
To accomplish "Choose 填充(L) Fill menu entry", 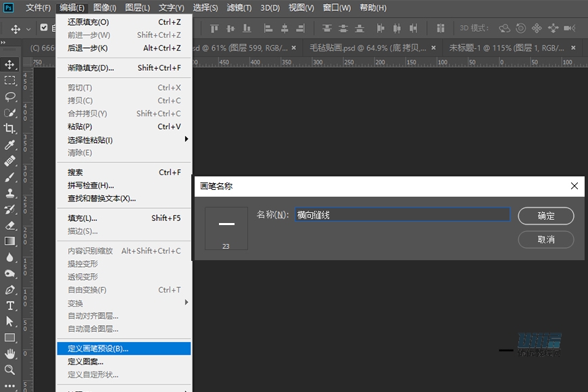I will [124, 218].
